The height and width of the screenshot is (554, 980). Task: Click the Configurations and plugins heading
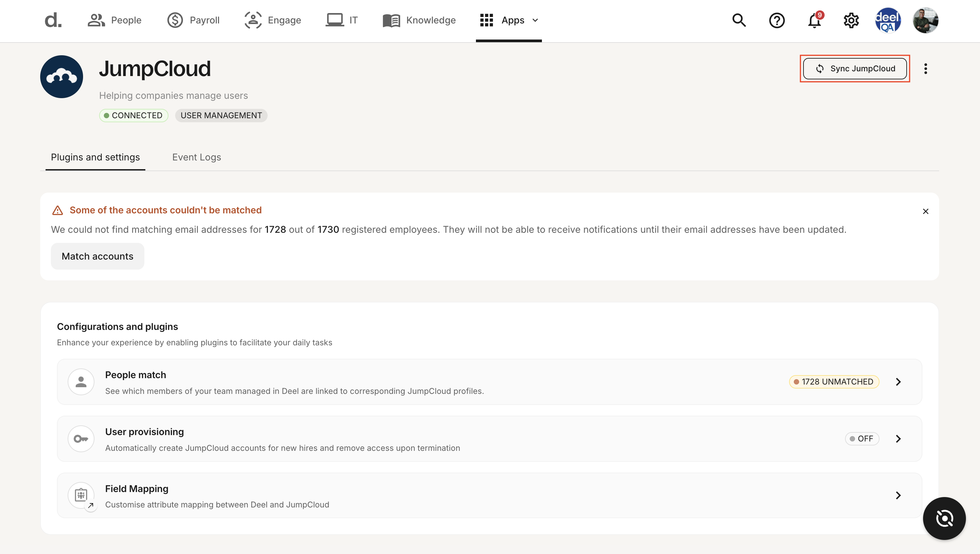117,327
